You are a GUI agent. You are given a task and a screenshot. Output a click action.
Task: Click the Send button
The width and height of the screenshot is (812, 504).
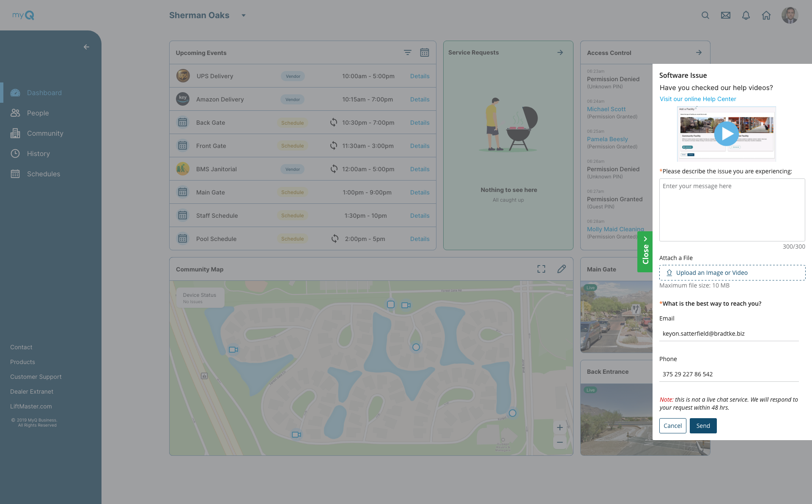(x=703, y=426)
